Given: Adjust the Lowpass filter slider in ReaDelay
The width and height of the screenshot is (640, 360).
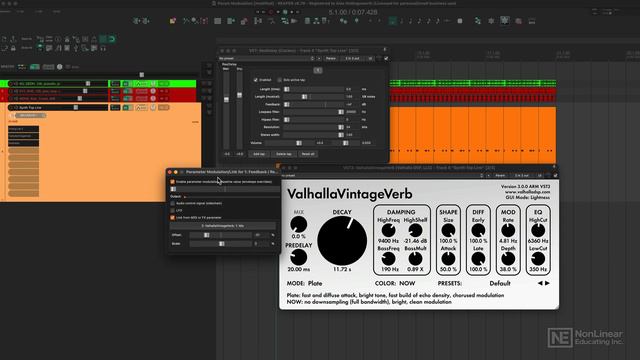Looking at the screenshot, I should [x=313, y=112].
